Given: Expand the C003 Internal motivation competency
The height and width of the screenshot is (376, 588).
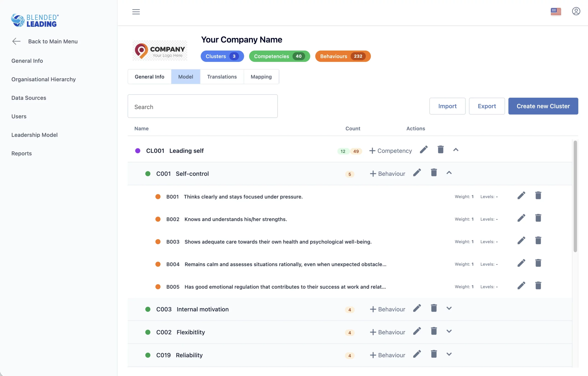Looking at the screenshot, I should [x=449, y=308].
